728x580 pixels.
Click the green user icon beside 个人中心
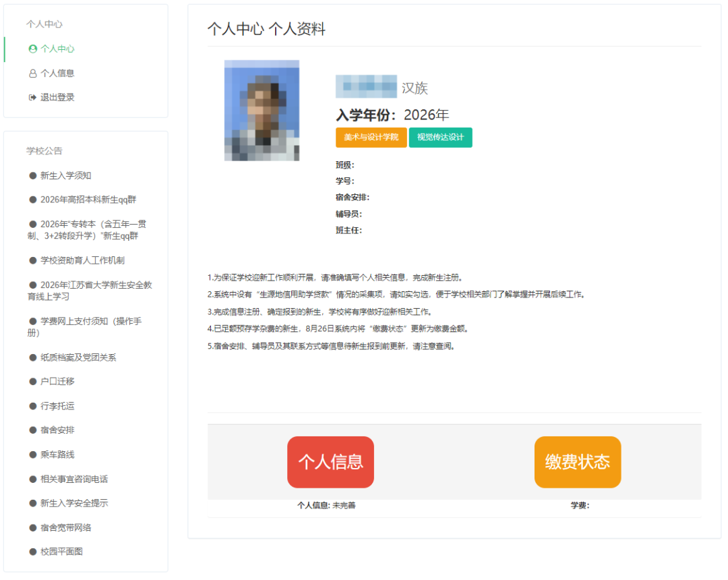click(32, 49)
